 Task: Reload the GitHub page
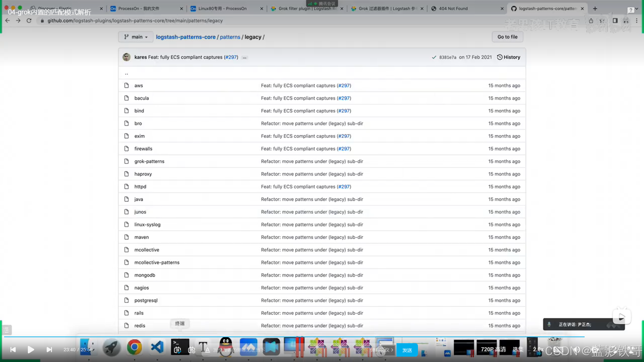click(29, 21)
